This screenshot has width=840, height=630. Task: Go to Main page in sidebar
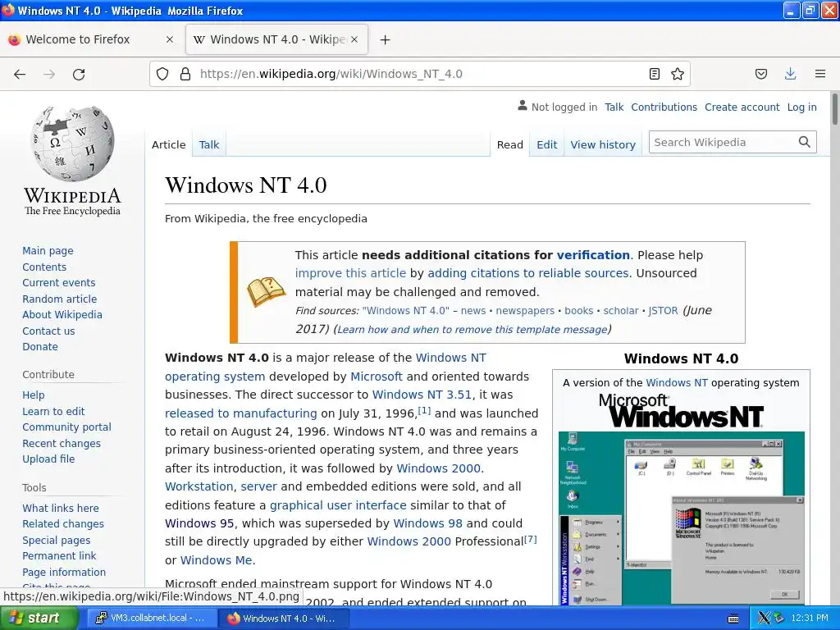[48, 251]
